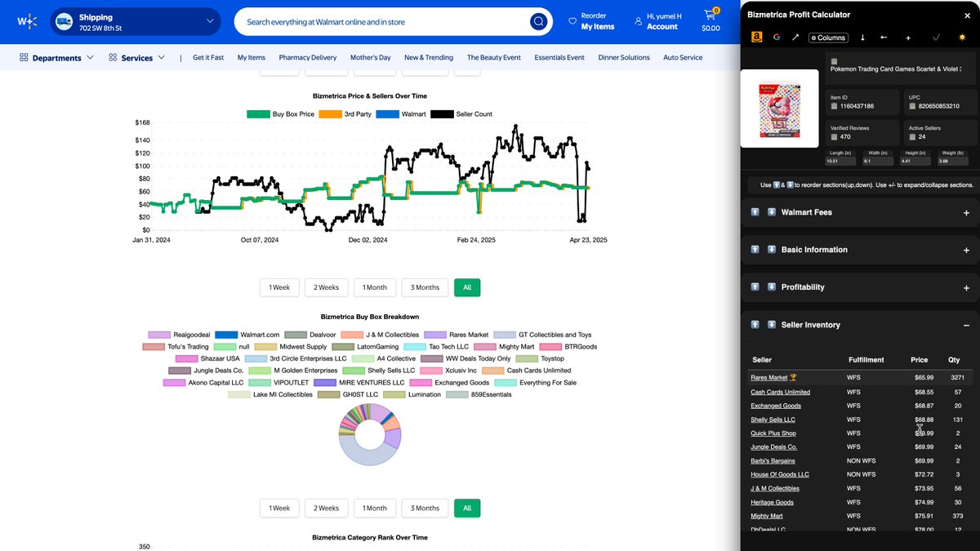Open Shipping address dropdown 702 SW 8th St

coord(136,22)
